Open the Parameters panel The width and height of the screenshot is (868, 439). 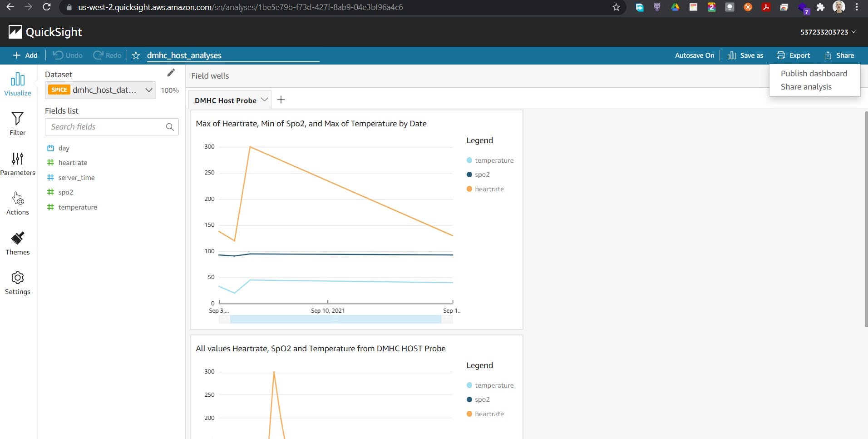[18, 164]
